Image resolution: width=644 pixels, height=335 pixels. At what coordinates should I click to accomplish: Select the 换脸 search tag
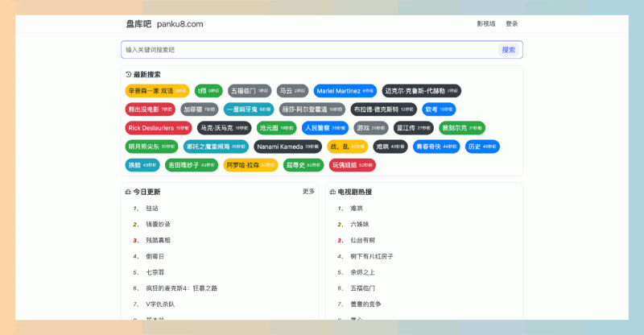pos(142,165)
